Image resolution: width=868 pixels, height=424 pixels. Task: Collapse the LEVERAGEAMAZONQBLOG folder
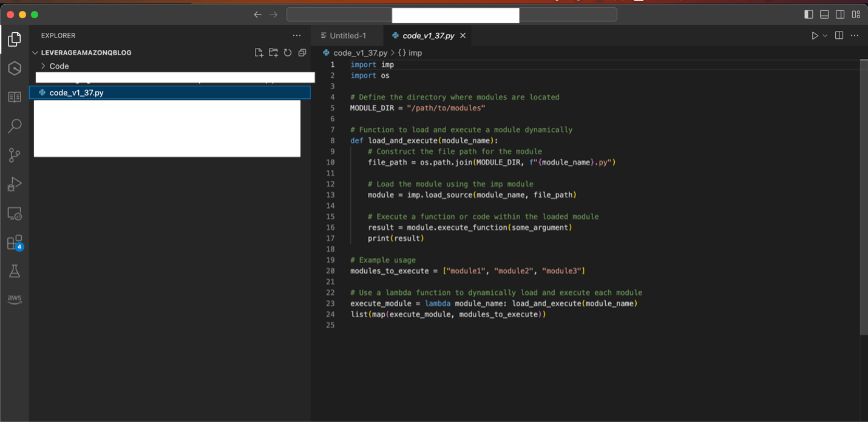[x=35, y=53]
